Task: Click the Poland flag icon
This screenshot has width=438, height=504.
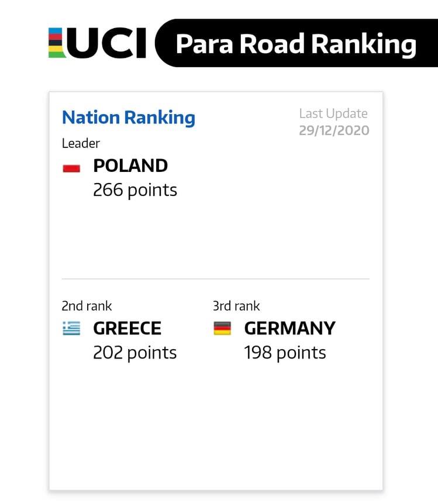Action: point(71,168)
